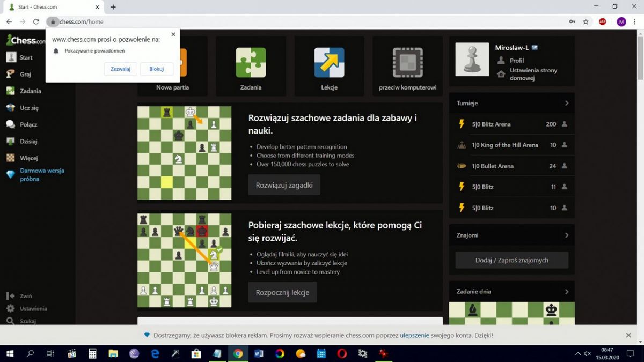Reload the page with the refresh icon
The image size is (644, 362).
36,21
